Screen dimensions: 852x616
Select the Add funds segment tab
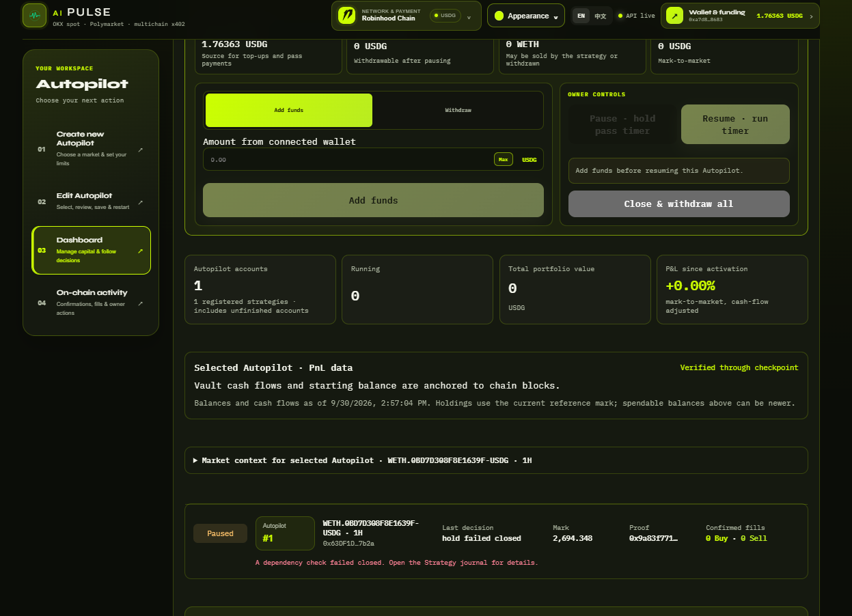pos(289,110)
